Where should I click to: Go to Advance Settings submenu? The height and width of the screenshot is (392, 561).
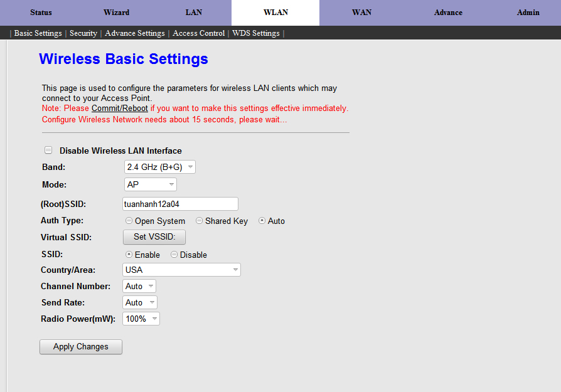point(135,33)
